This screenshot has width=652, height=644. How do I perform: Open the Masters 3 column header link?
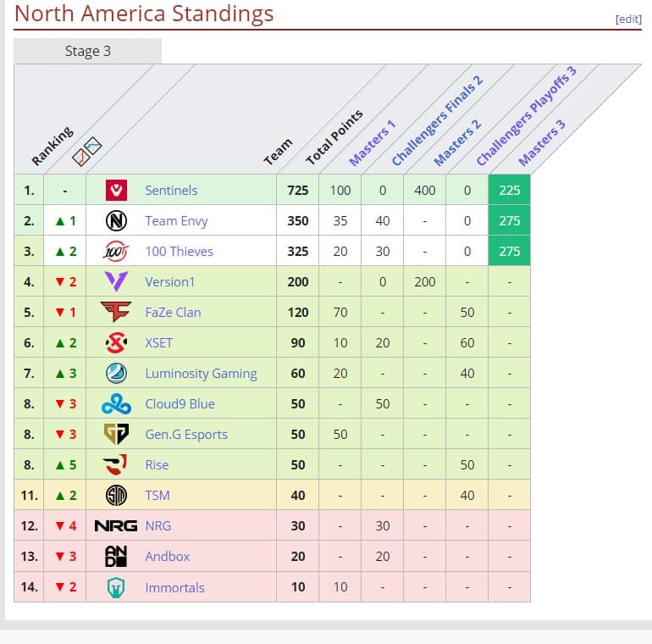(542, 142)
